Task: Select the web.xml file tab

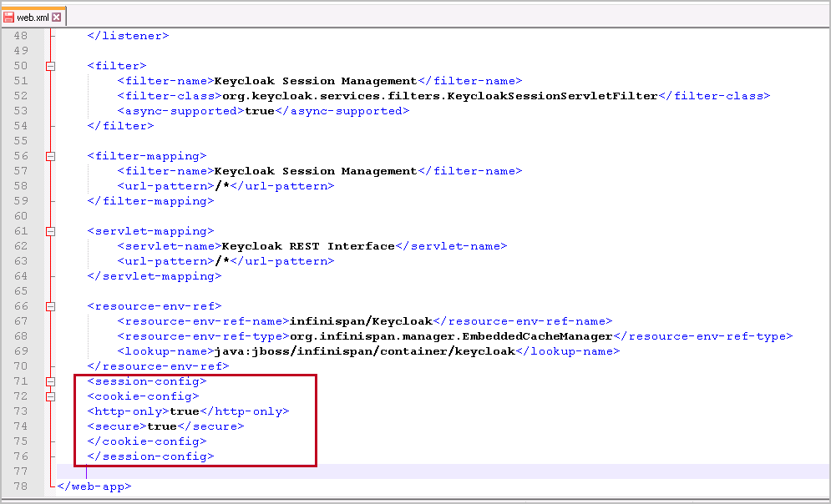Action: click(33, 17)
